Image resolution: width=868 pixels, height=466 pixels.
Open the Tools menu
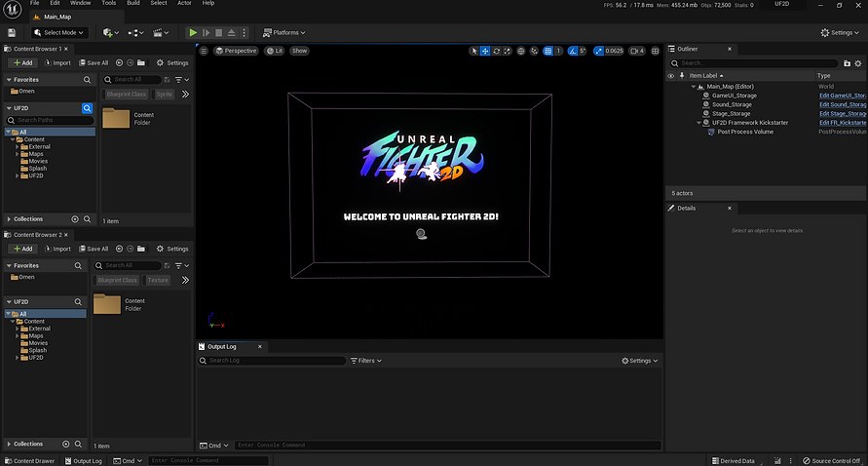109,3
